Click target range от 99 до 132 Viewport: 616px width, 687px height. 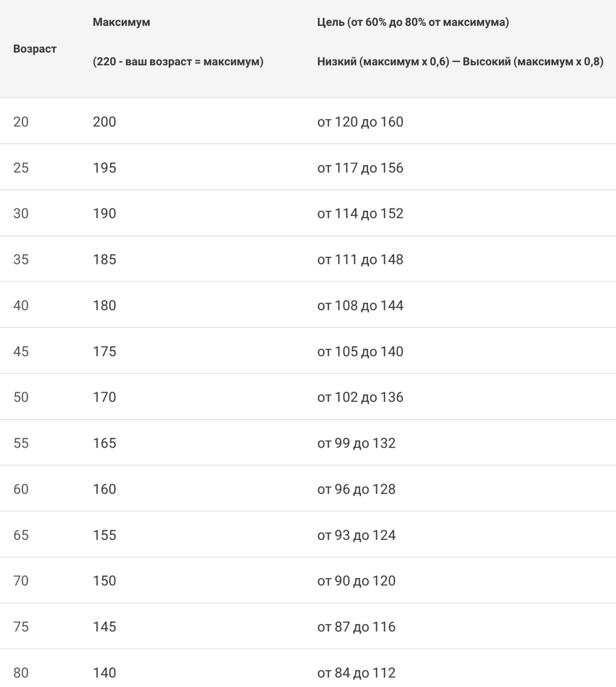356,443
